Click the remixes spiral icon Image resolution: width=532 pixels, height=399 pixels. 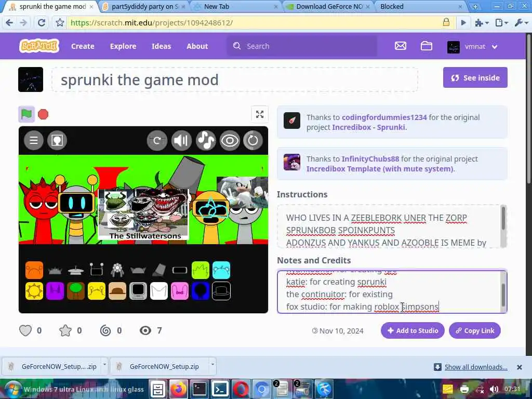click(105, 330)
